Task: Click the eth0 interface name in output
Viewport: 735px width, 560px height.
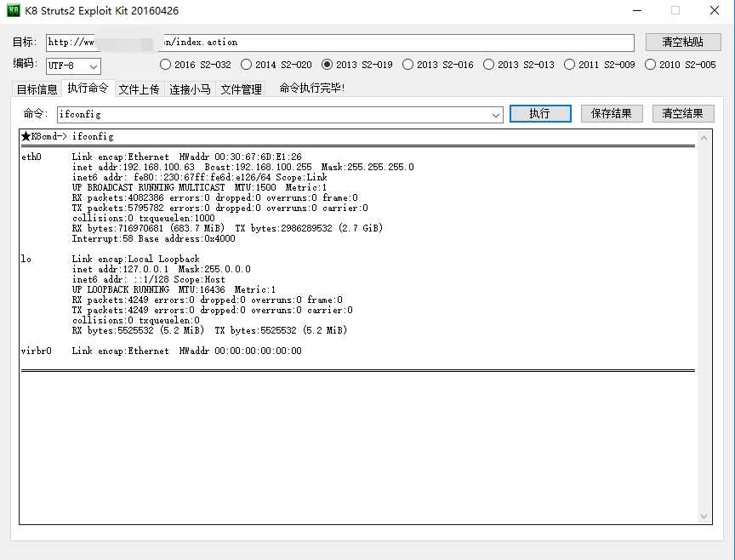Action: tap(31, 157)
